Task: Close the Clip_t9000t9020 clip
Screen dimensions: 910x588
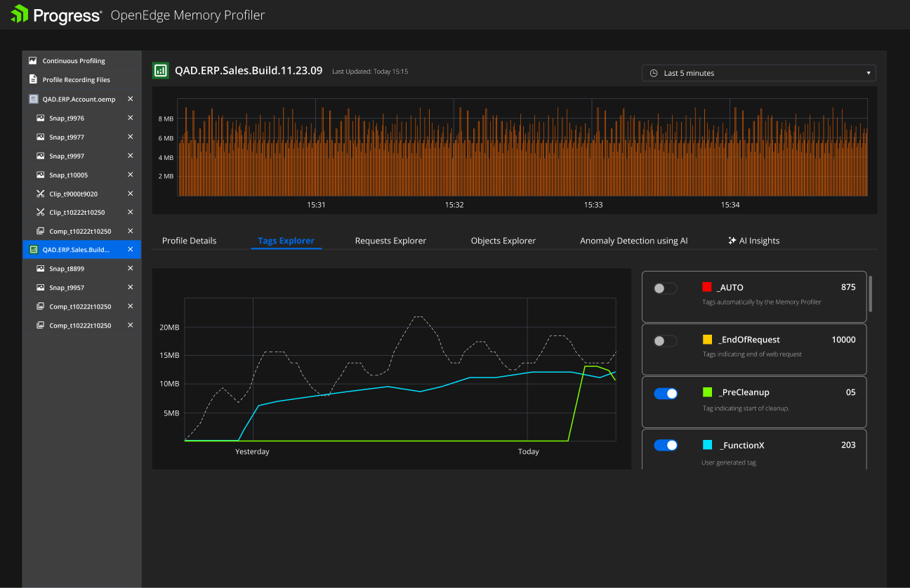Action: point(130,194)
